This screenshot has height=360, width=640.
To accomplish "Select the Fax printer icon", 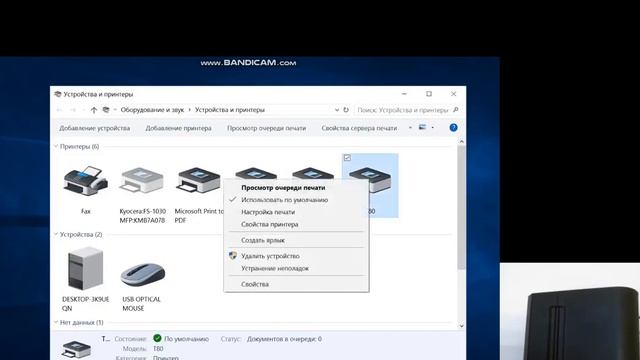I will click(x=86, y=181).
